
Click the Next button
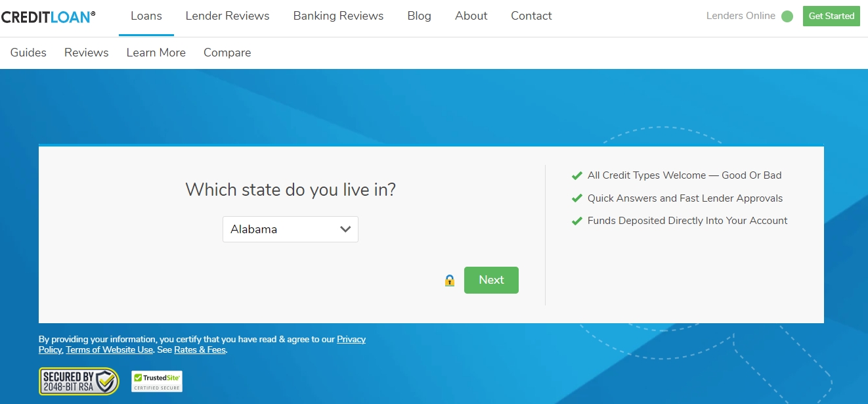point(491,280)
